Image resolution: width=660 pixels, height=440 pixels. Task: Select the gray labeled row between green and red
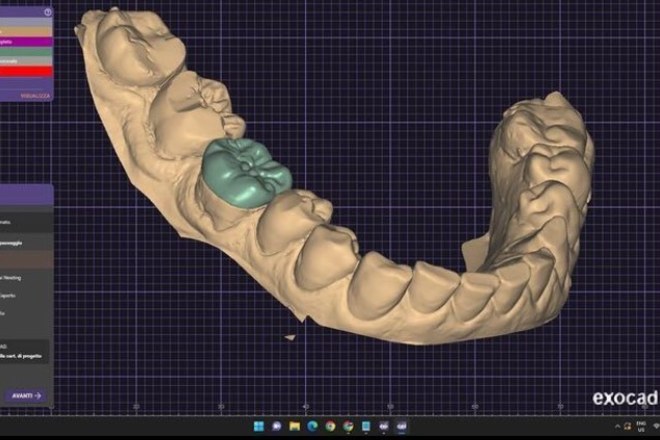click(x=26, y=61)
